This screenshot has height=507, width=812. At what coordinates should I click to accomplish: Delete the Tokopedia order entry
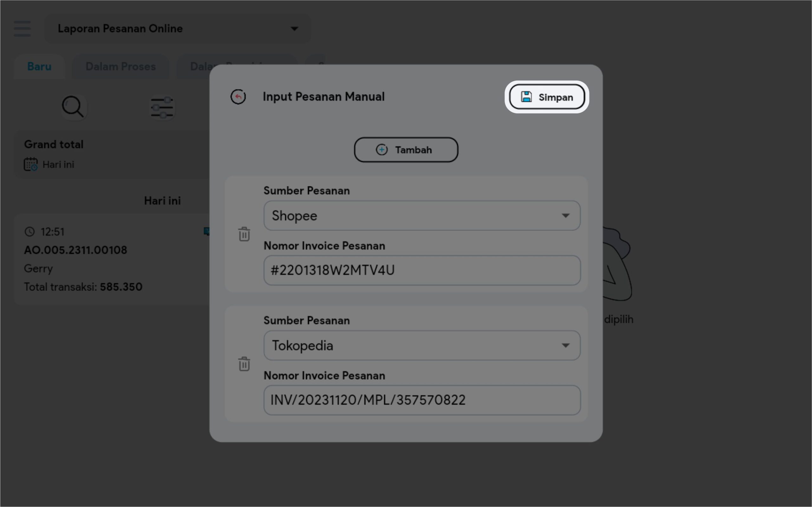[x=244, y=364]
